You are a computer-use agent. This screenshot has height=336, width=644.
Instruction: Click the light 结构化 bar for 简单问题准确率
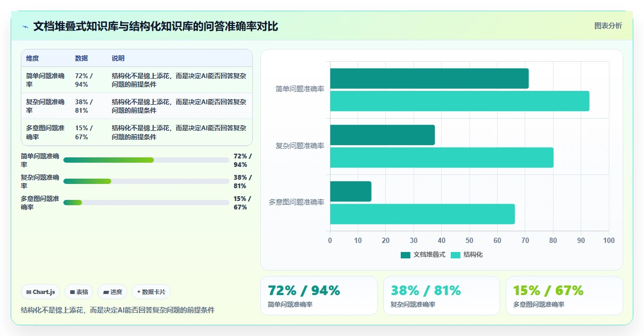coord(460,101)
